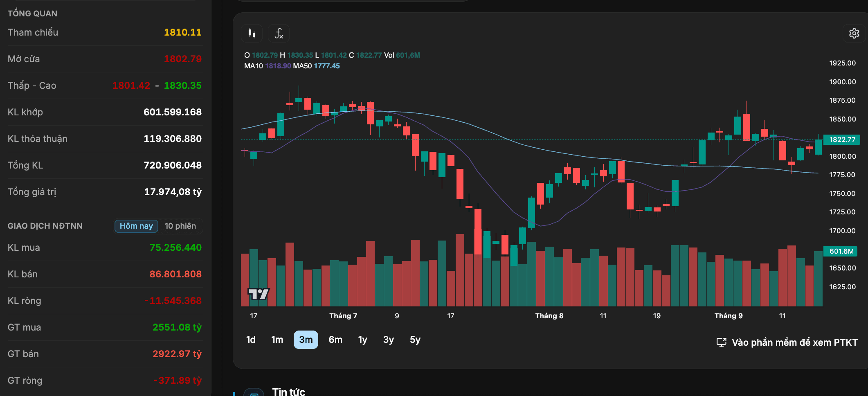
Task: Select the 3m timeframe
Action: [x=306, y=340]
